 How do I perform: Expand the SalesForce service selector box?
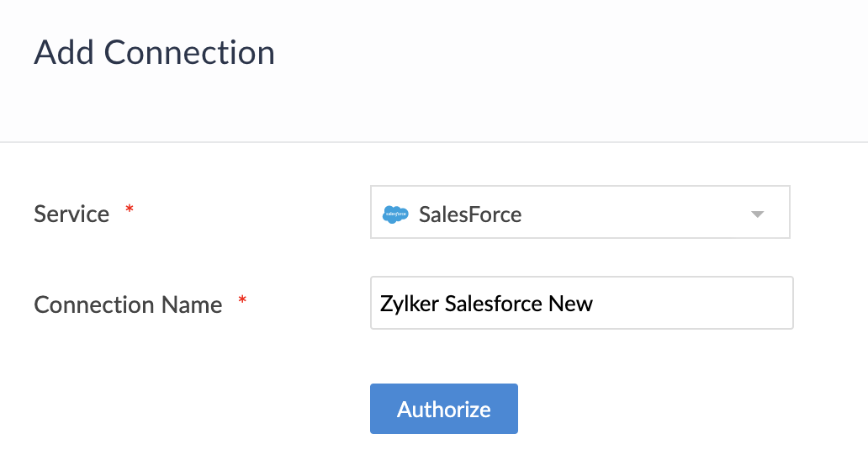click(x=580, y=212)
